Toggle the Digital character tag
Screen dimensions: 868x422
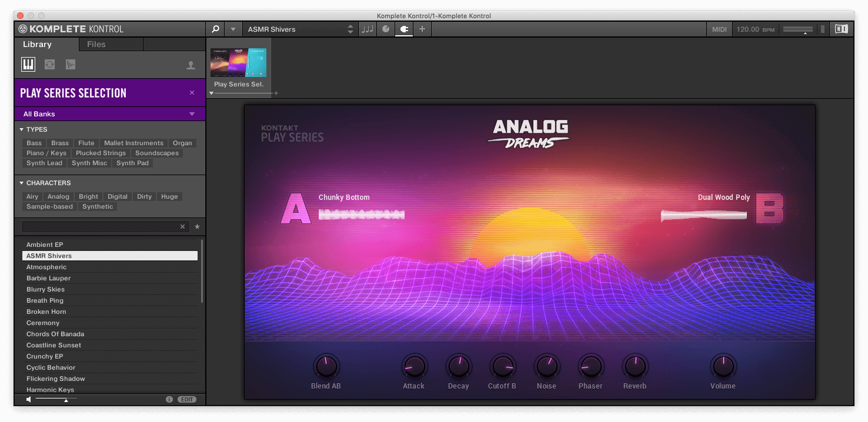click(x=118, y=196)
